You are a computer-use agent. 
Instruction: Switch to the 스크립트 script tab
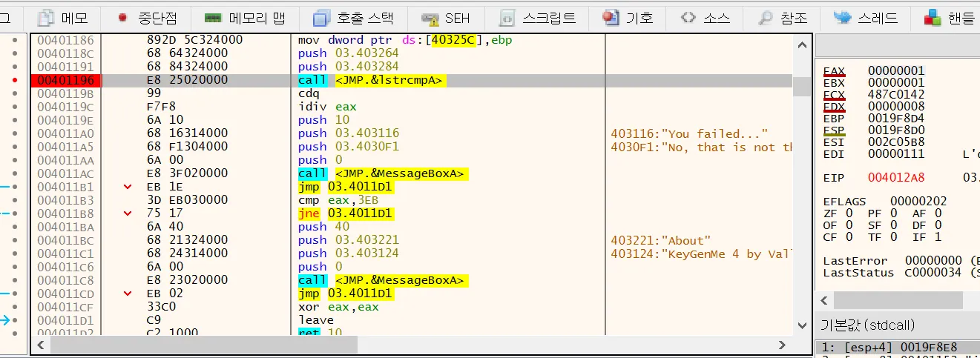[x=538, y=18]
